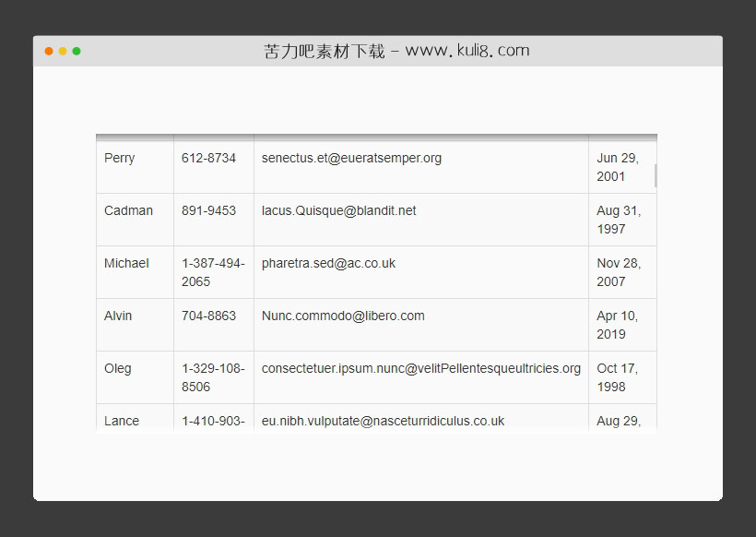Click the date cell Nov 28, 2007
Viewport: 756px width, 537px height.
(x=619, y=272)
